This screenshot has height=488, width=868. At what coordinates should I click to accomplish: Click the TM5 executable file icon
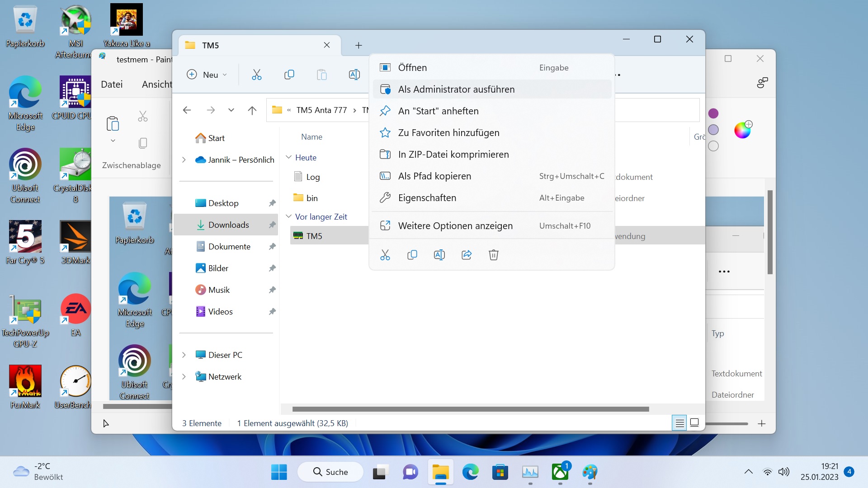298,235
